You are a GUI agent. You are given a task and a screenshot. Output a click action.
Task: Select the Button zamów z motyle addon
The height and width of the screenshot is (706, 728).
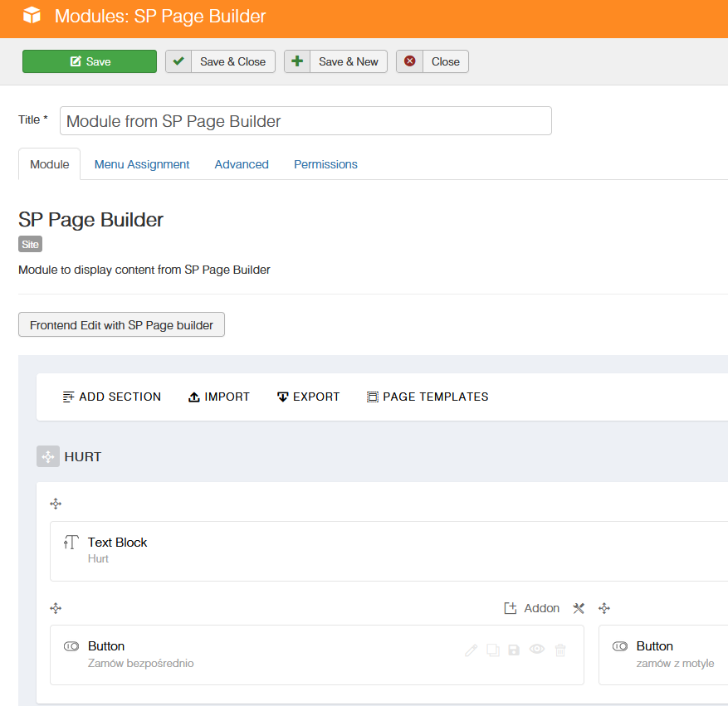point(663,655)
